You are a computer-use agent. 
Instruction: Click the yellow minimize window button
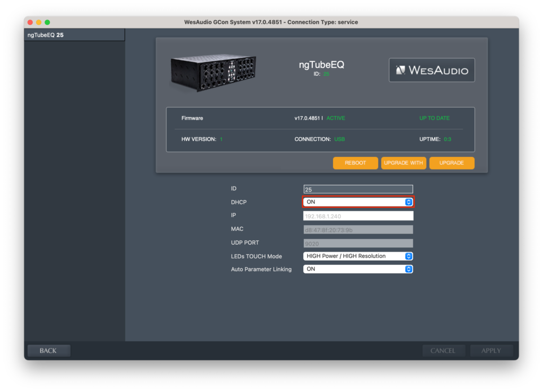pos(39,22)
